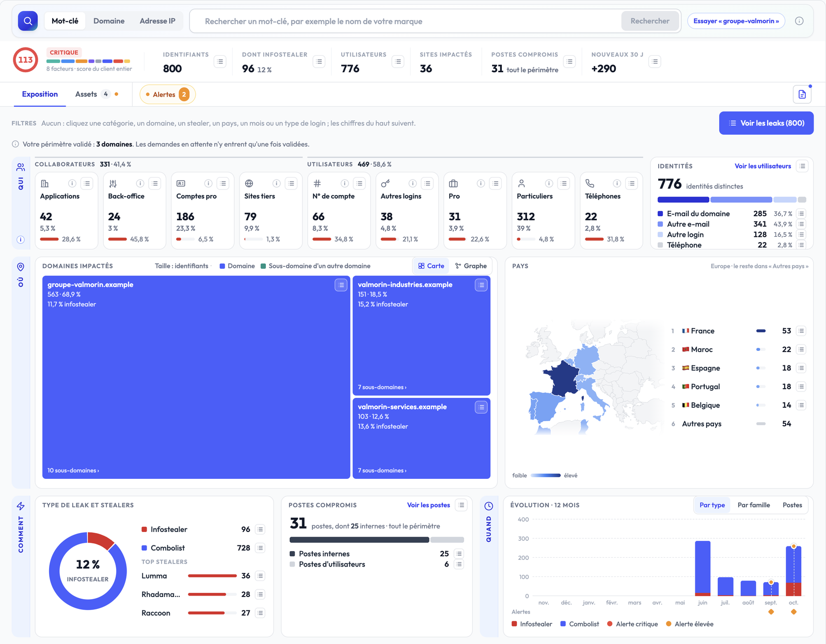Expand 7 sous-domaines of valmorin-industries

pyautogui.click(x=382, y=388)
